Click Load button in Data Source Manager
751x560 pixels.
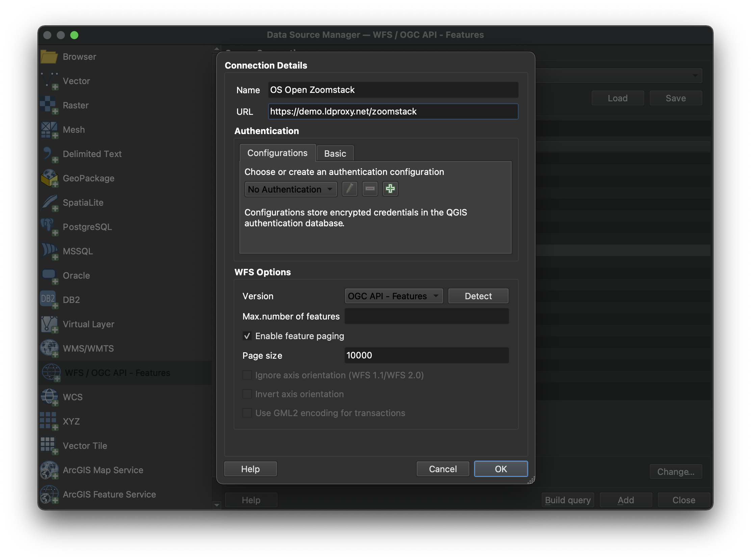click(618, 98)
